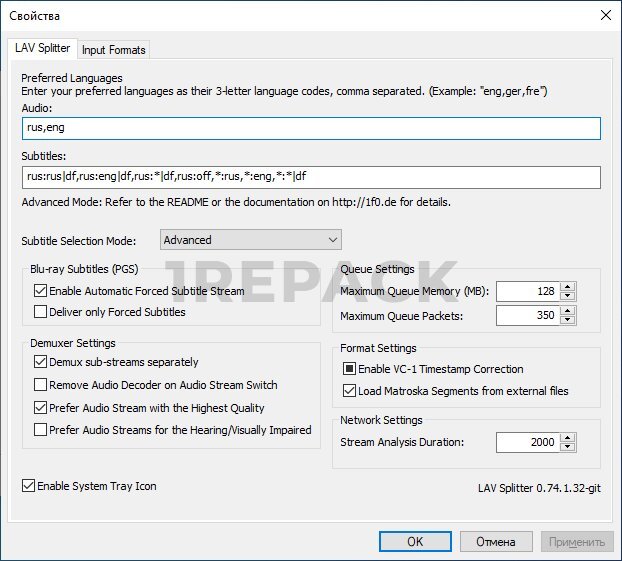
Task: Enable Deliver only Forced Subtitles
Action: (40, 312)
